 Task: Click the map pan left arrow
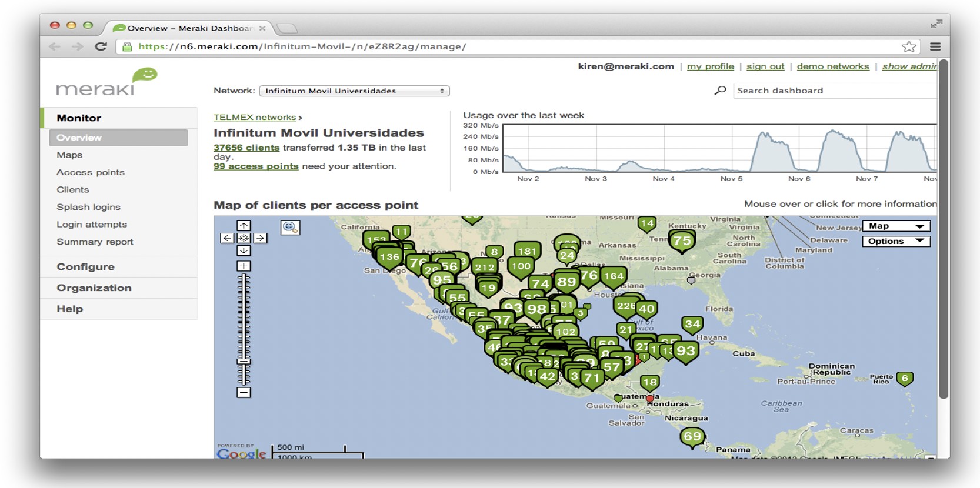[227, 238]
